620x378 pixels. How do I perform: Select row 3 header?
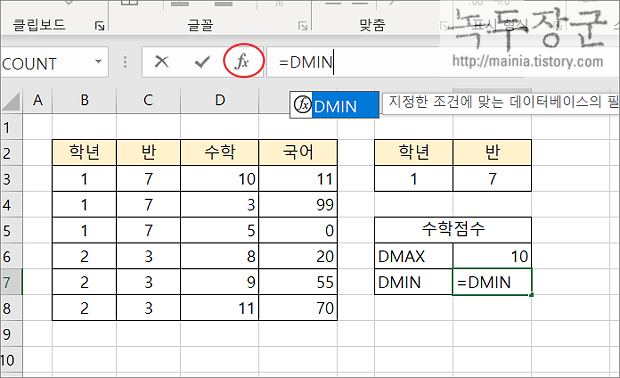tap(11, 179)
